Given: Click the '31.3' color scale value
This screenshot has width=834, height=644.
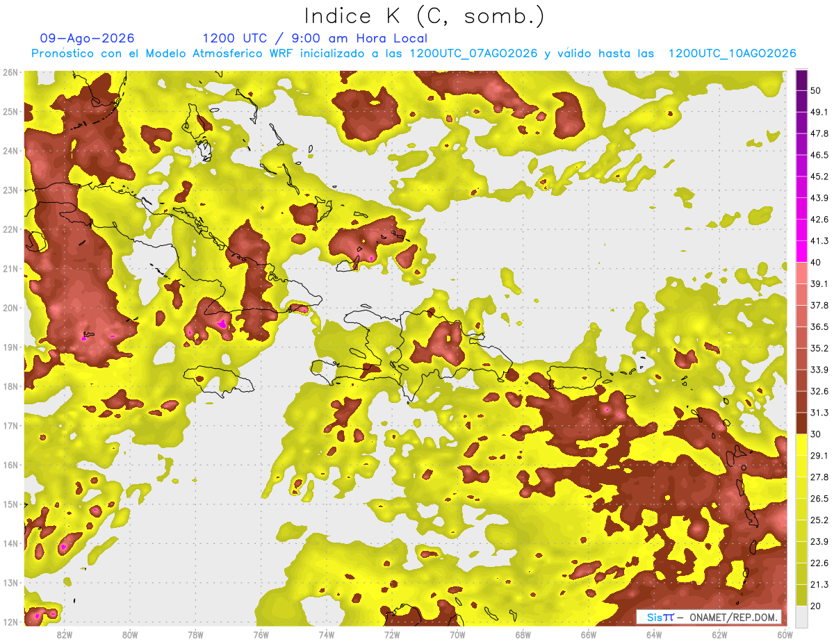Looking at the screenshot, I should pyautogui.click(x=819, y=413).
